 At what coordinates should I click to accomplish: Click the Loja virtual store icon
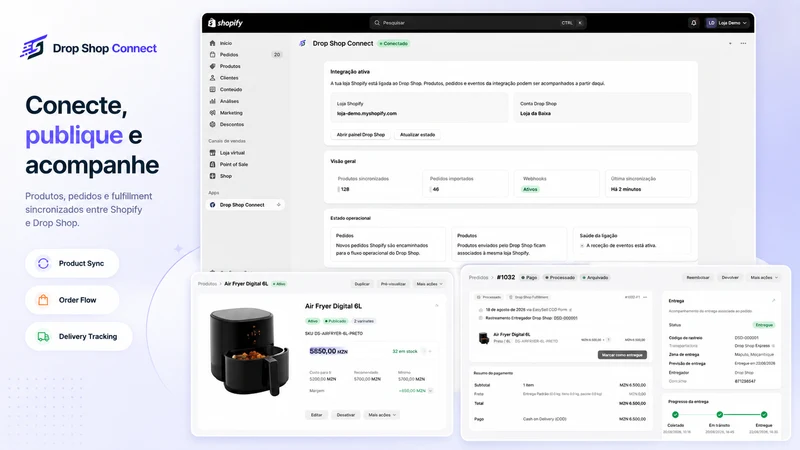(x=213, y=153)
